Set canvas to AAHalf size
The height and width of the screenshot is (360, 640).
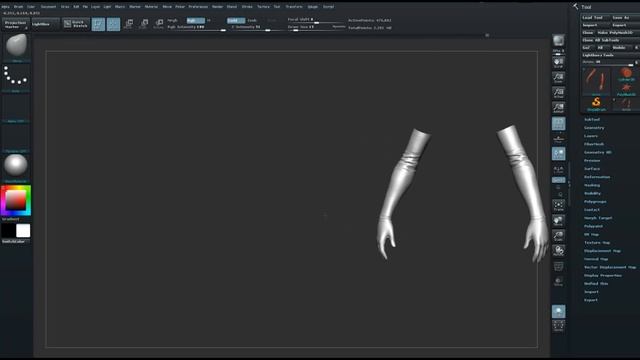[x=558, y=108]
